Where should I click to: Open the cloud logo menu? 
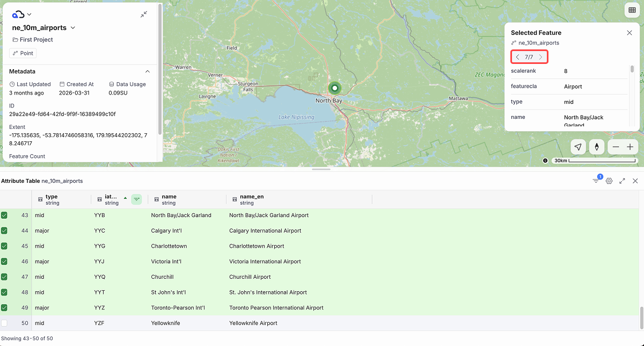click(x=21, y=15)
